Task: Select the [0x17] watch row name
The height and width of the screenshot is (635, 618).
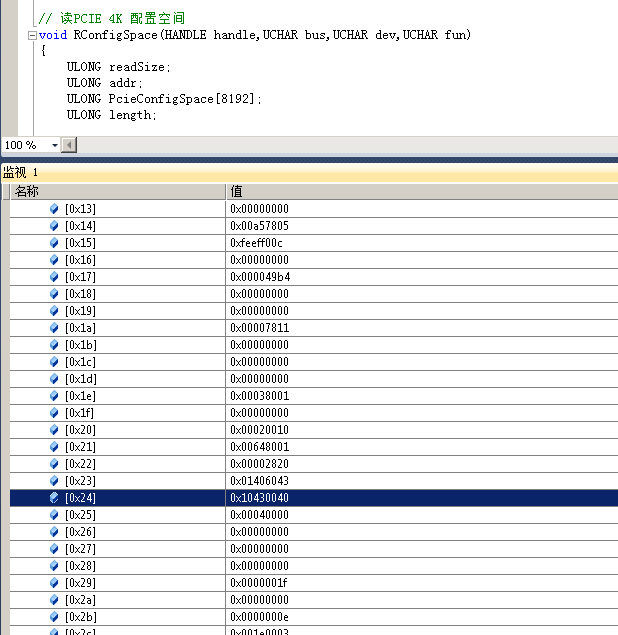Action: click(x=80, y=277)
